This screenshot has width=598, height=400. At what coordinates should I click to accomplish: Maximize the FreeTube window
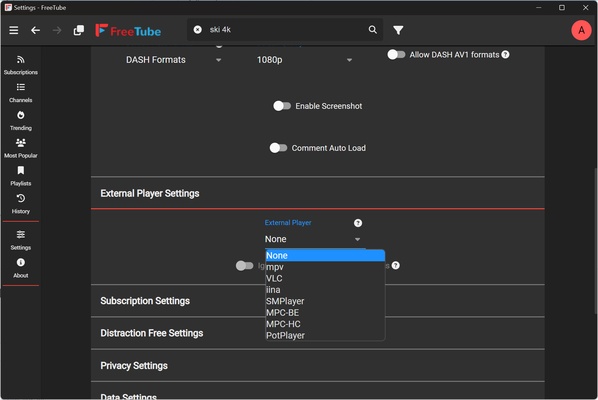[x=562, y=8]
